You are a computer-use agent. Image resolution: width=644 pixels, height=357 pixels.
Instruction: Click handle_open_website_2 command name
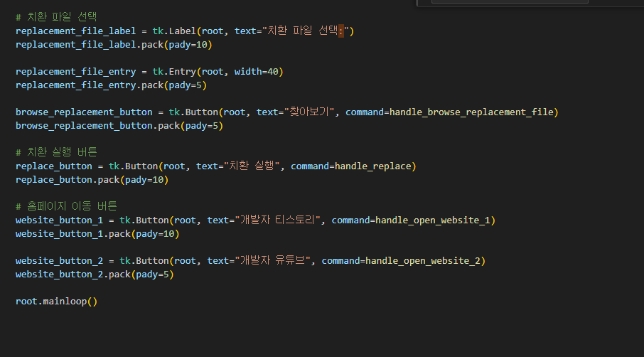click(423, 261)
